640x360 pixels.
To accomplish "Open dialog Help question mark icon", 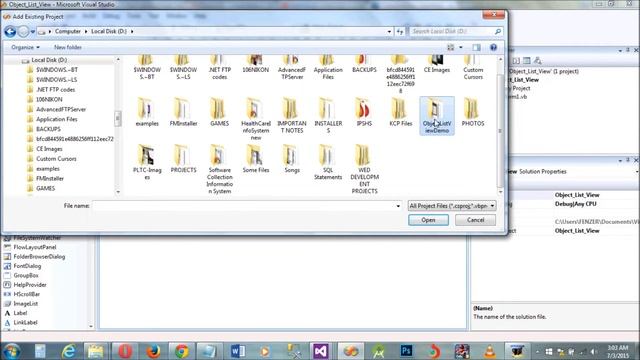I will tap(493, 47).
